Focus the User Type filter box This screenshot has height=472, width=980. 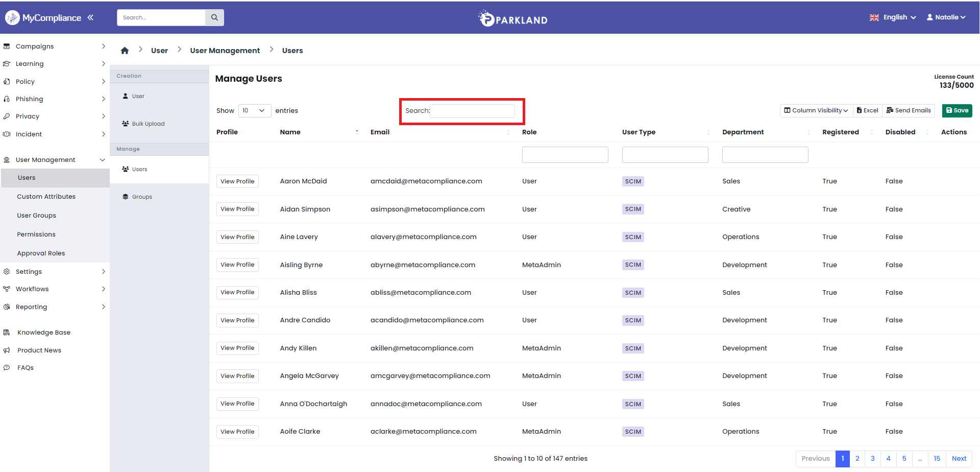[x=665, y=155]
